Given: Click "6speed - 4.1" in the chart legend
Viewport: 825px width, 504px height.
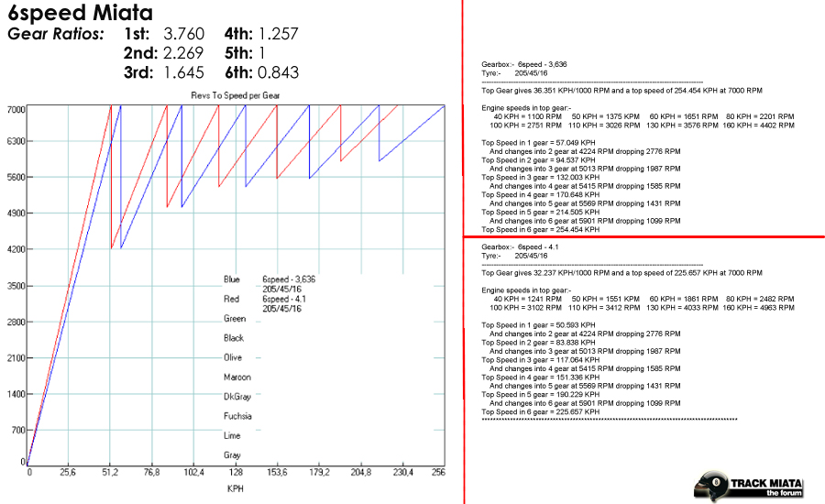Looking at the screenshot, I should point(284,299).
